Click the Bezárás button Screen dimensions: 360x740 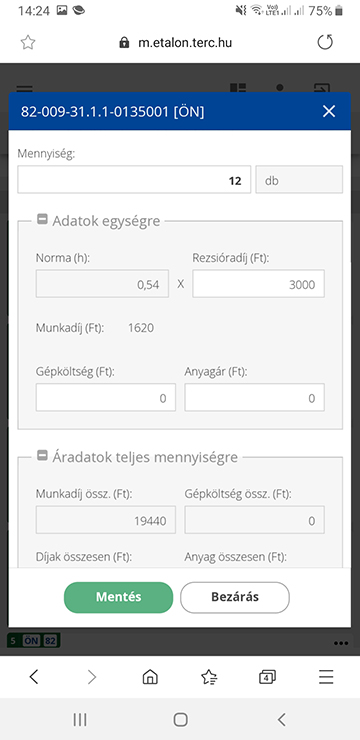click(234, 597)
